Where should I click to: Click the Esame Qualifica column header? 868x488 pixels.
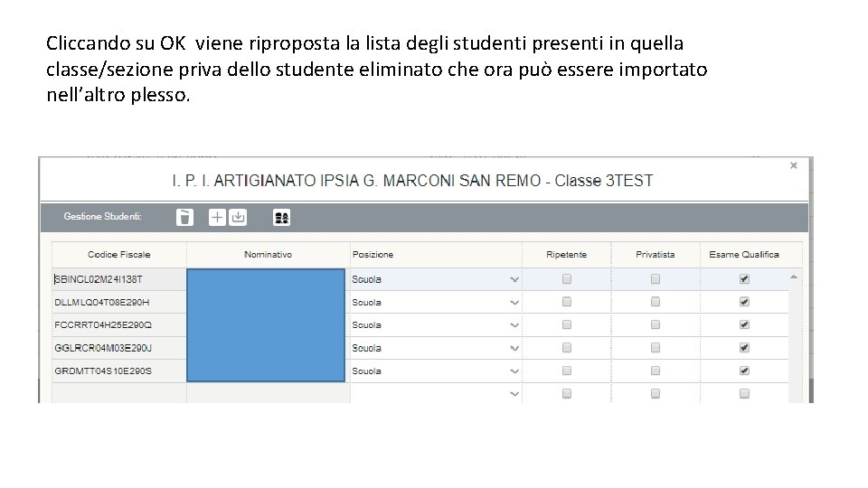click(x=743, y=255)
